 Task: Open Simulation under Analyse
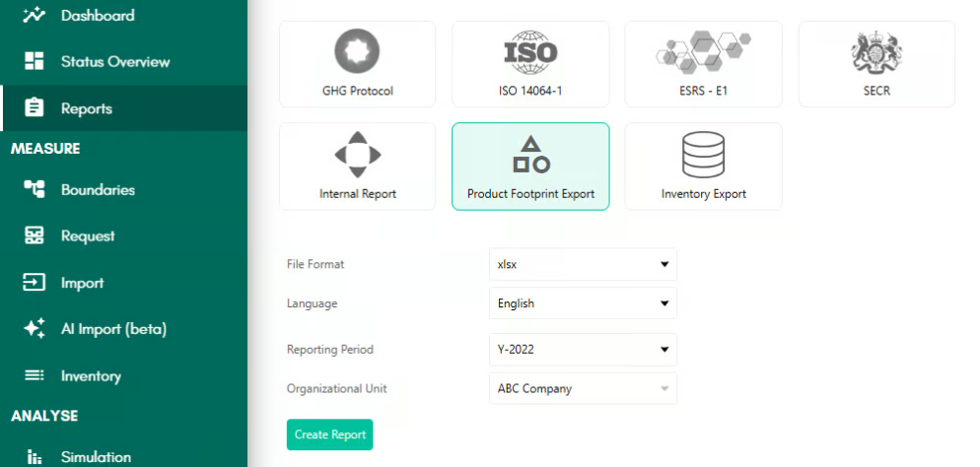[97, 457]
